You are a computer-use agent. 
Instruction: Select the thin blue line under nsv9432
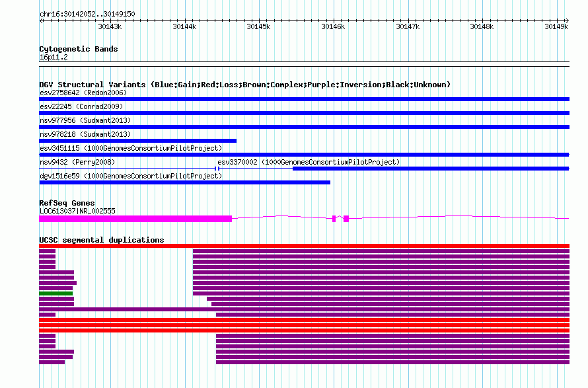pos(128,169)
